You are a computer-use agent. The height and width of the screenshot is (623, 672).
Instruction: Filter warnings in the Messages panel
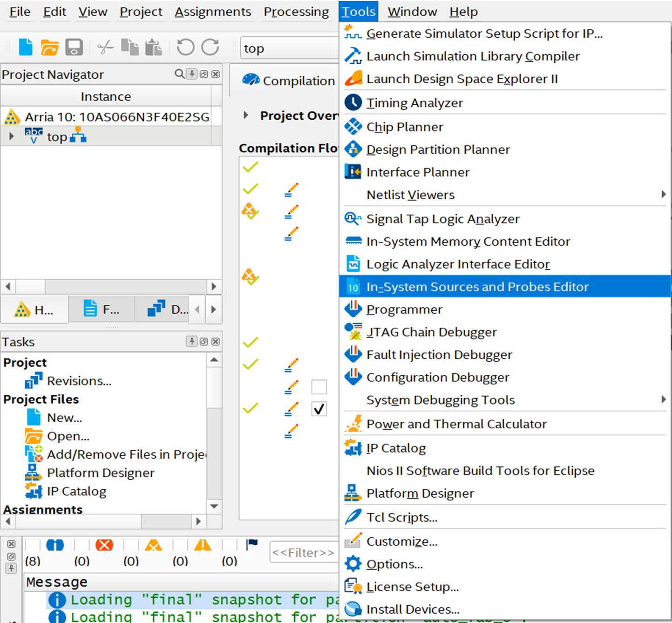point(203,544)
